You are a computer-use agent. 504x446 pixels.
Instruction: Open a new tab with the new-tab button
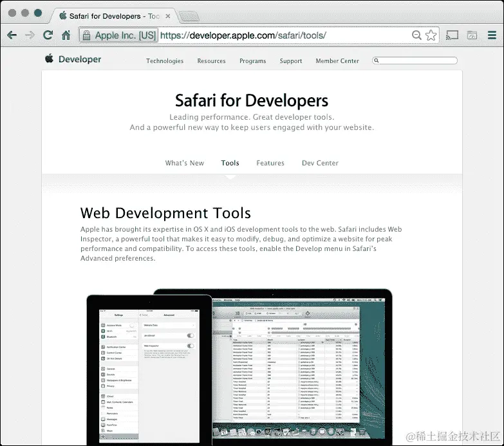point(189,16)
